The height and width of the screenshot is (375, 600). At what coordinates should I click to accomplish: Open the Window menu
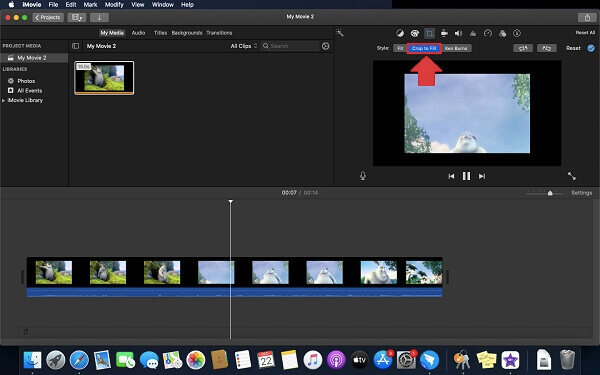[x=163, y=5]
